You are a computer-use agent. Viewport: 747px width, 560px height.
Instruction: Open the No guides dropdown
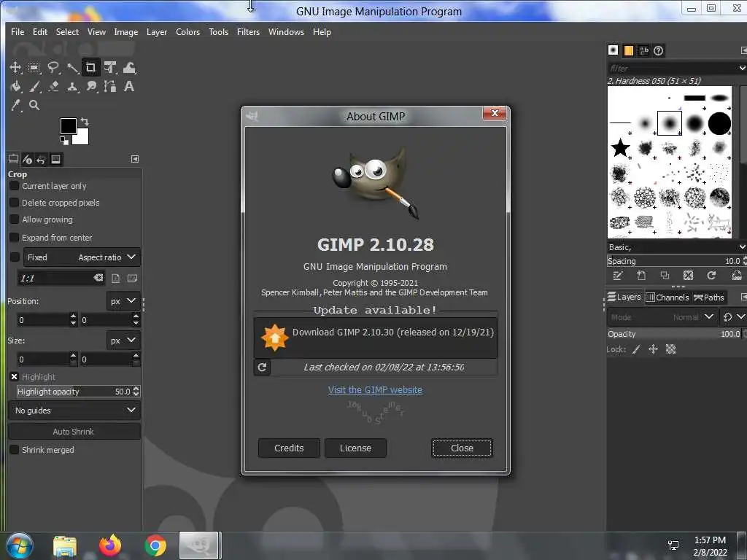tap(74, 411)
